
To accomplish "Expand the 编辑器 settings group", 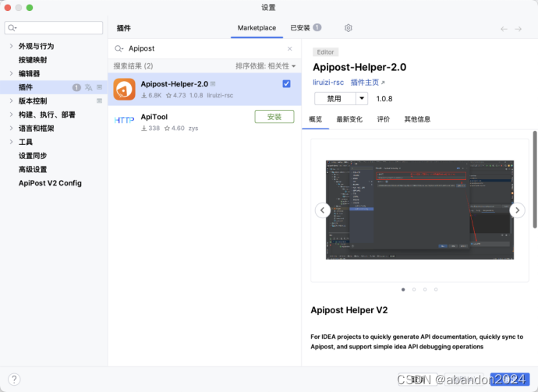I will 11,73.
